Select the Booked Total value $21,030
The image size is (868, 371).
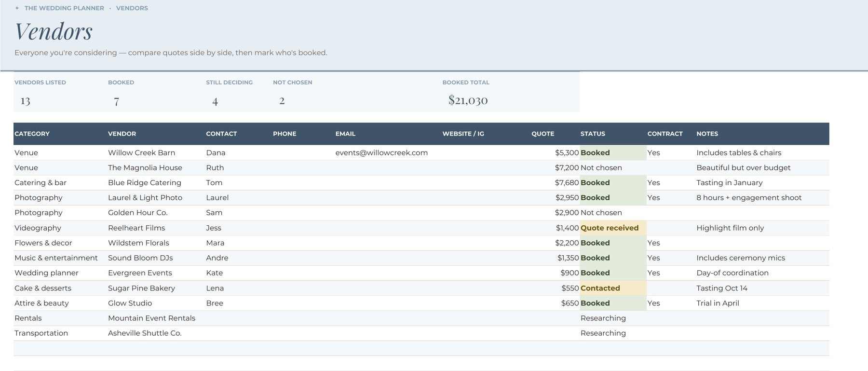click(468, 100)
